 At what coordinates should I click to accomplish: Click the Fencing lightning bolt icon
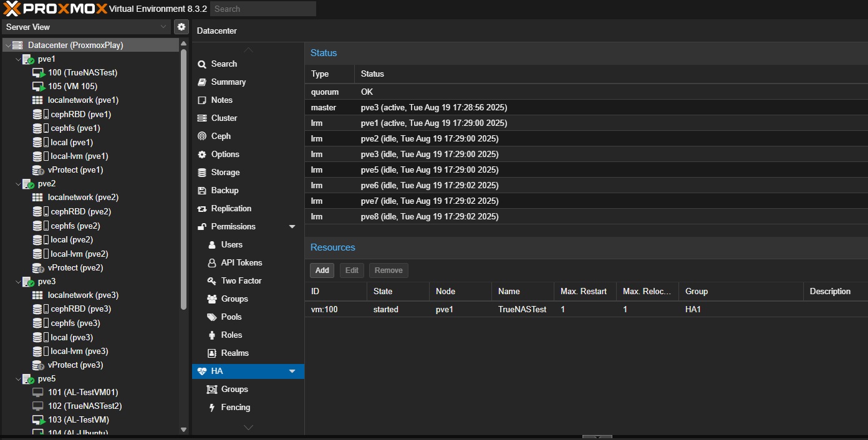(x=212, y=408)
